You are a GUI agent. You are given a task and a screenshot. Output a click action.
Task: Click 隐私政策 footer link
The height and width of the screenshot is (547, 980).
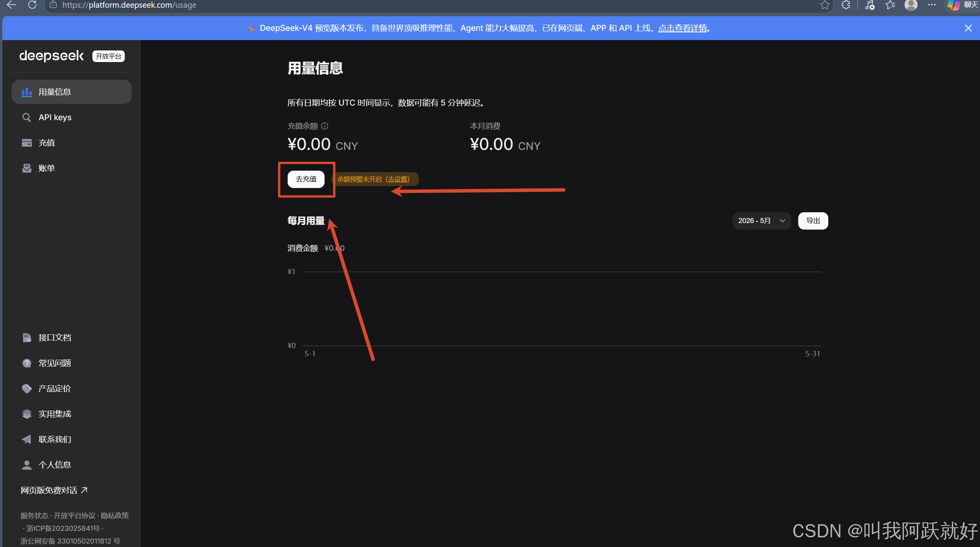(115, 515)
